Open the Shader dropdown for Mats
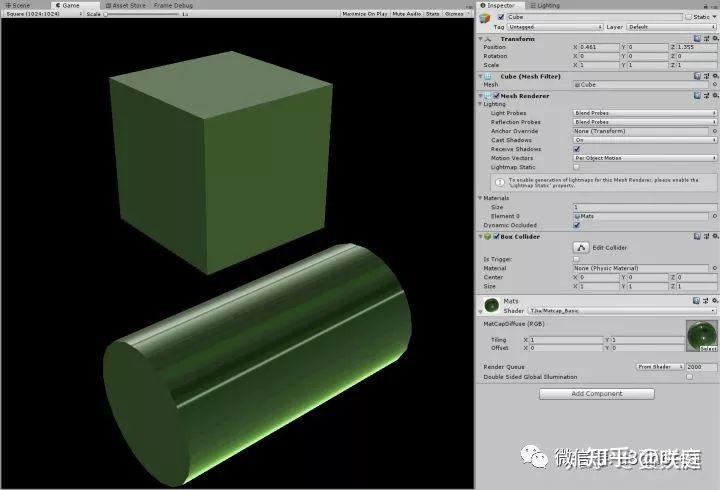The image size is (720, 490). (622, 311)
